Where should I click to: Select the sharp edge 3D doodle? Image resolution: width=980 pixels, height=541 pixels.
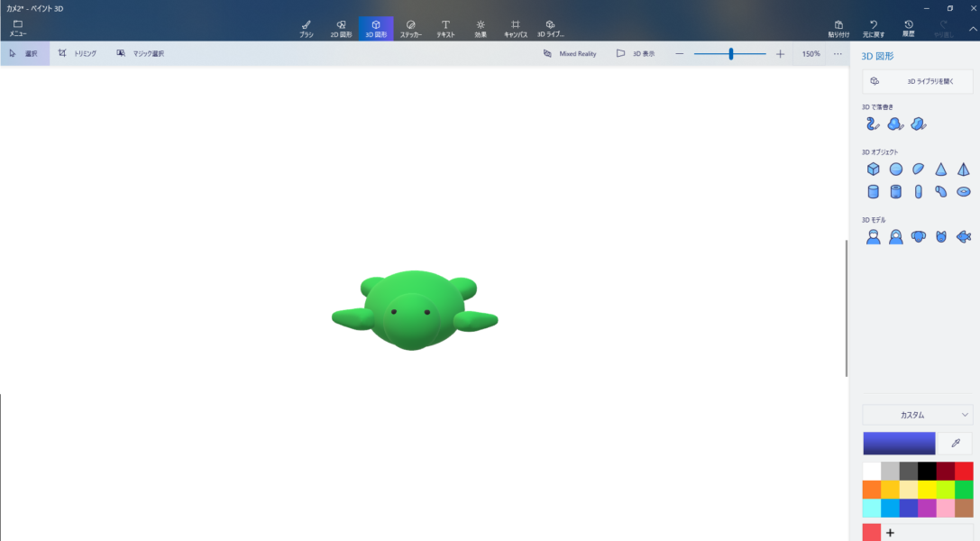coord(918,124)
